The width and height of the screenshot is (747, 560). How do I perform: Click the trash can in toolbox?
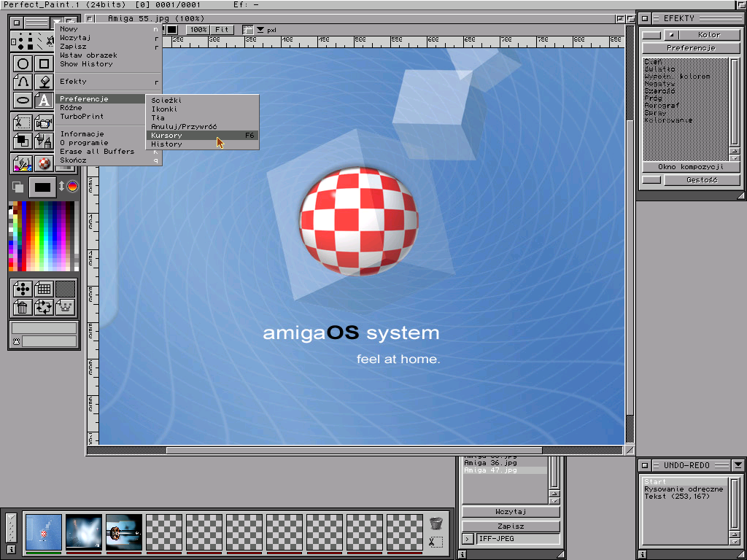(x=23, y=307)
